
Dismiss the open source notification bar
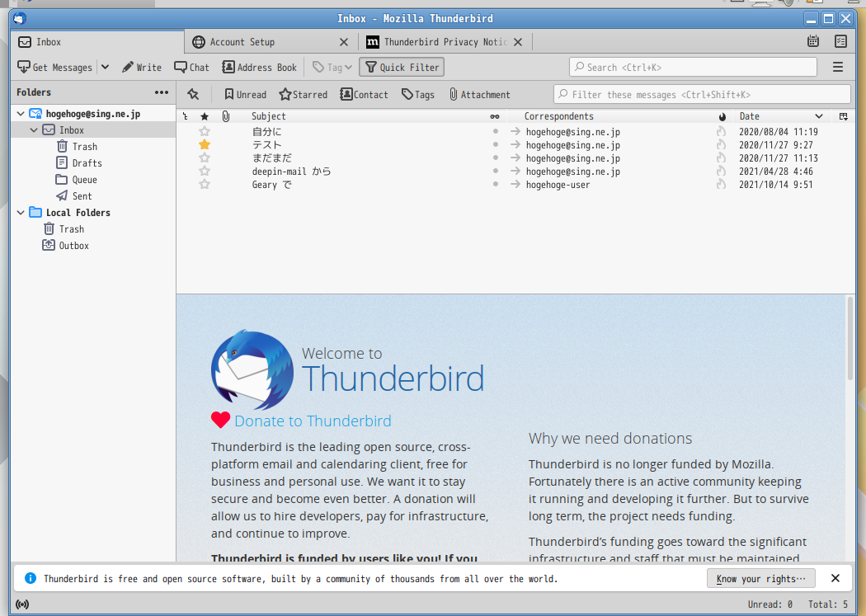[835, 578]
